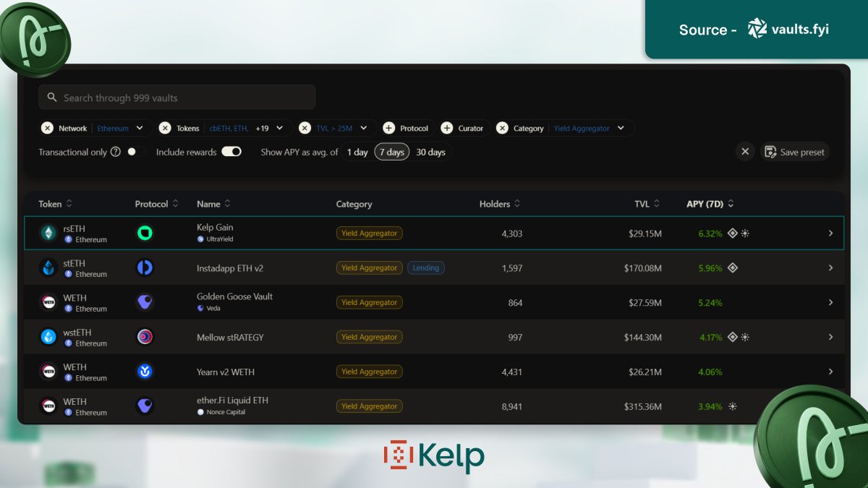Expand the Instadapp ETH v2 row arrow
868x488 pixels.
830,267
